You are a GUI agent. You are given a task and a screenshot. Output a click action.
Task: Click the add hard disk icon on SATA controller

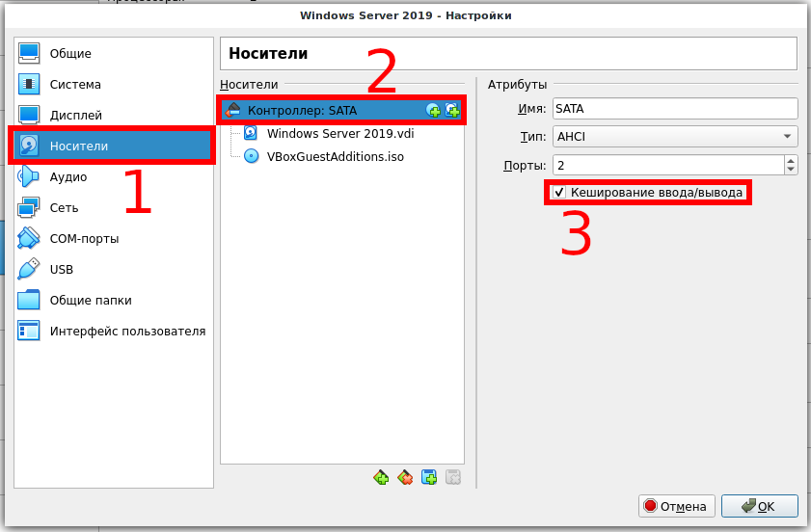click(x=451, y=111)
